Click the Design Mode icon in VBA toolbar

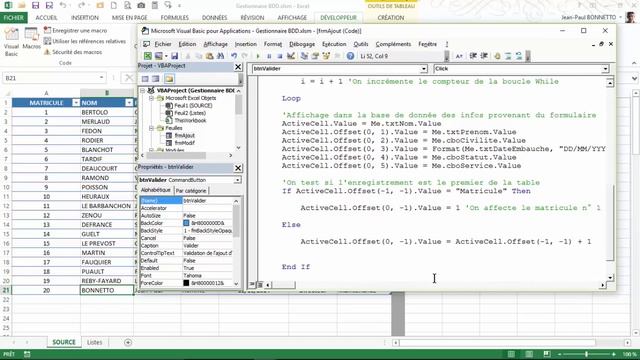click(291, 56)
